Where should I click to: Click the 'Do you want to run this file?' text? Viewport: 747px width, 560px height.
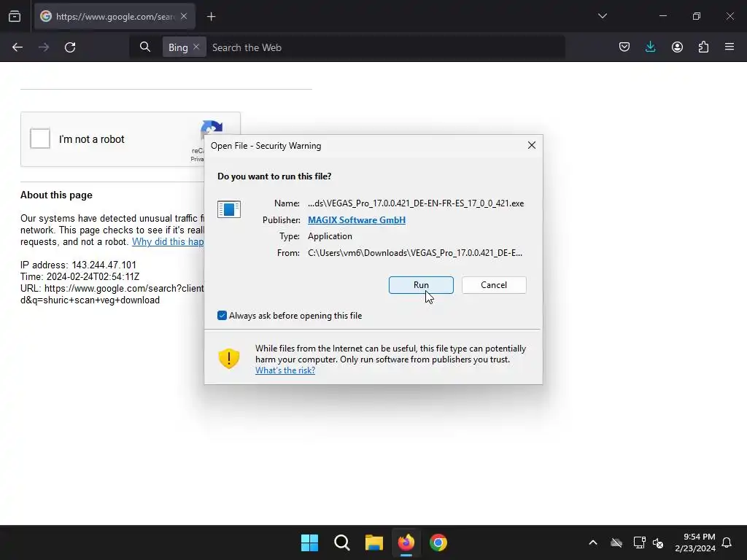point(274,176)
